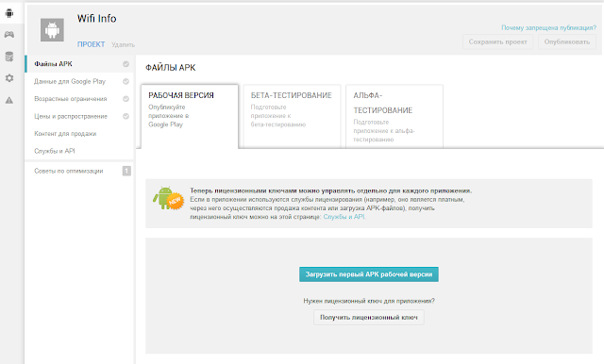Open settings via the gear icon

(x=9, y=78)
